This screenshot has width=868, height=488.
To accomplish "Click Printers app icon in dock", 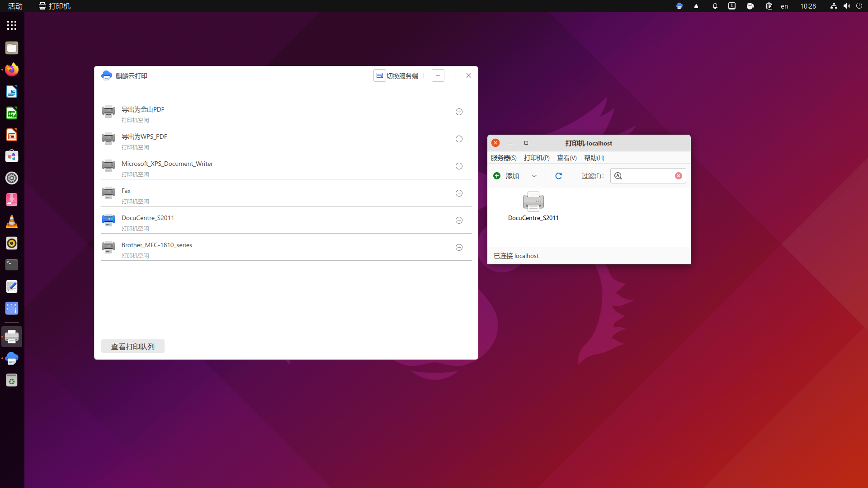I will pos(12,337).
